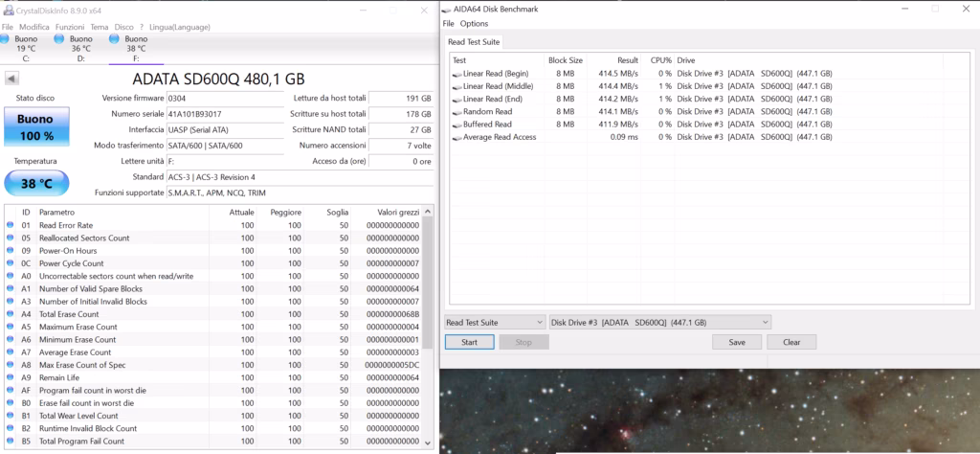The width and height of the screenshot is (980, 454).
Task: Open the File menu in AIDA64 Disk Benchmark
Action: point(448,24)
